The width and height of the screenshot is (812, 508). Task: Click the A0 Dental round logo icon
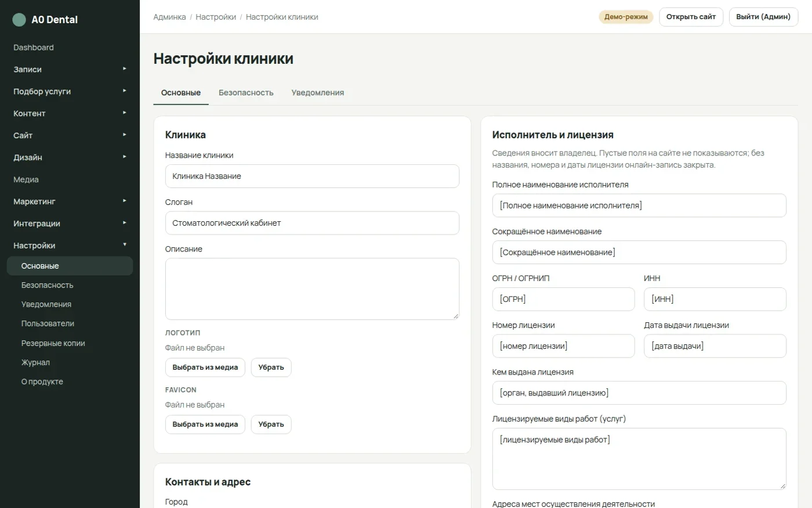tap(19, 20)
